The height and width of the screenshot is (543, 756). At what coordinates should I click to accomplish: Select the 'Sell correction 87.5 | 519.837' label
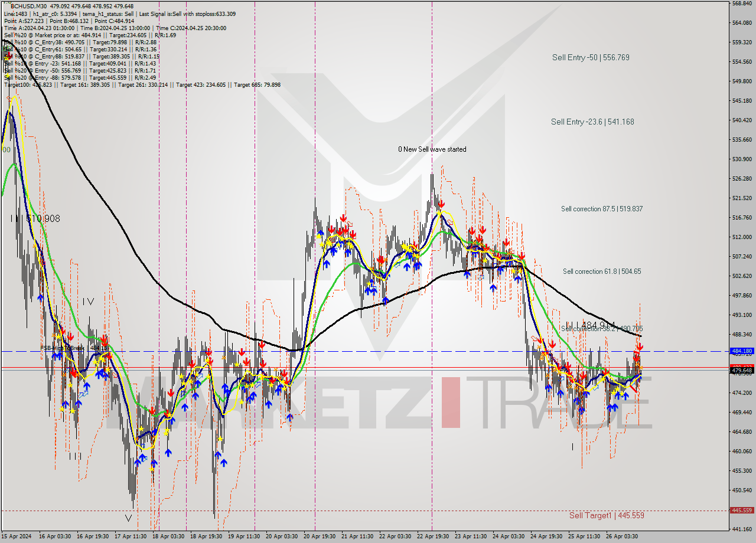point(602,209)
